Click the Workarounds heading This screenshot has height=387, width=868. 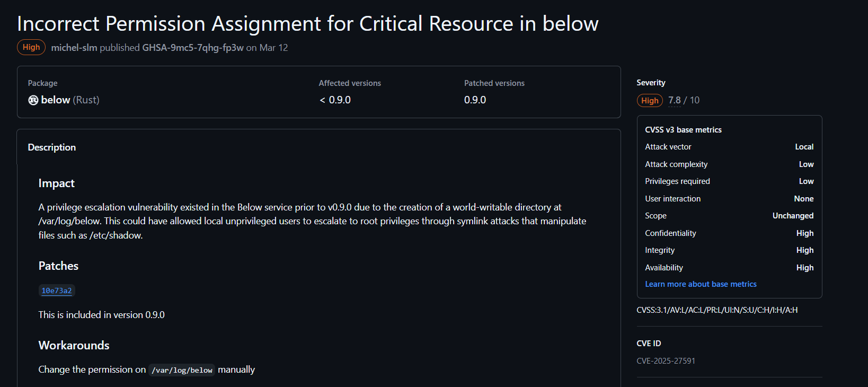point(74,346)
